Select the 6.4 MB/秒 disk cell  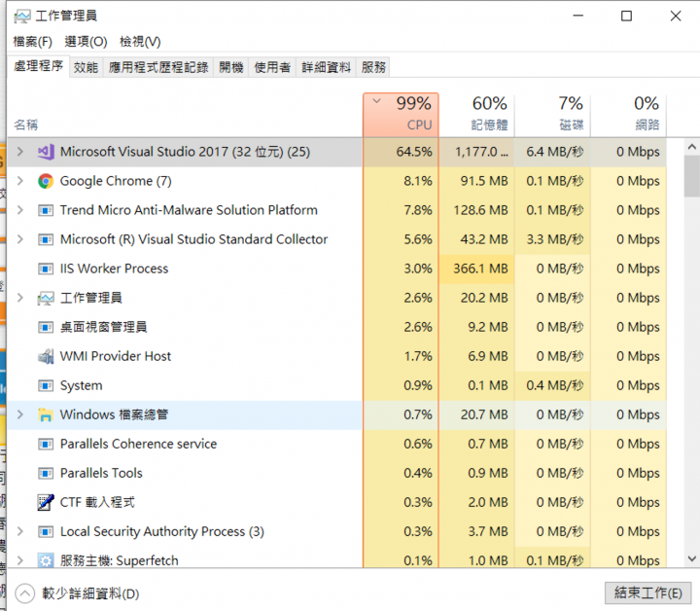(552, 152)
